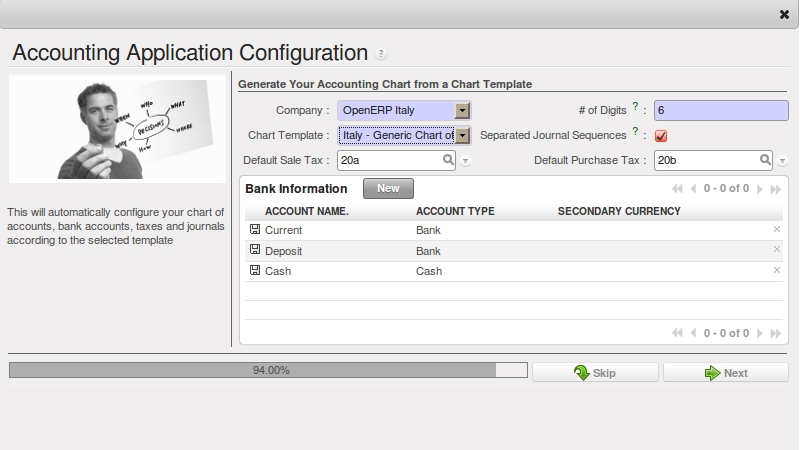Search Default Sale Tax with magnifier icon
Viewport: 800px width, 450px height.
point(448,160)
